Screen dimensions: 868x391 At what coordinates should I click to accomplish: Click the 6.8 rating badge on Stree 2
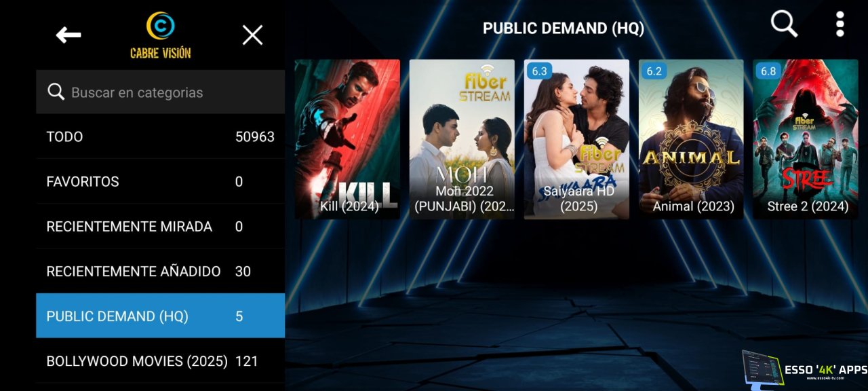[x=768, y=71]
